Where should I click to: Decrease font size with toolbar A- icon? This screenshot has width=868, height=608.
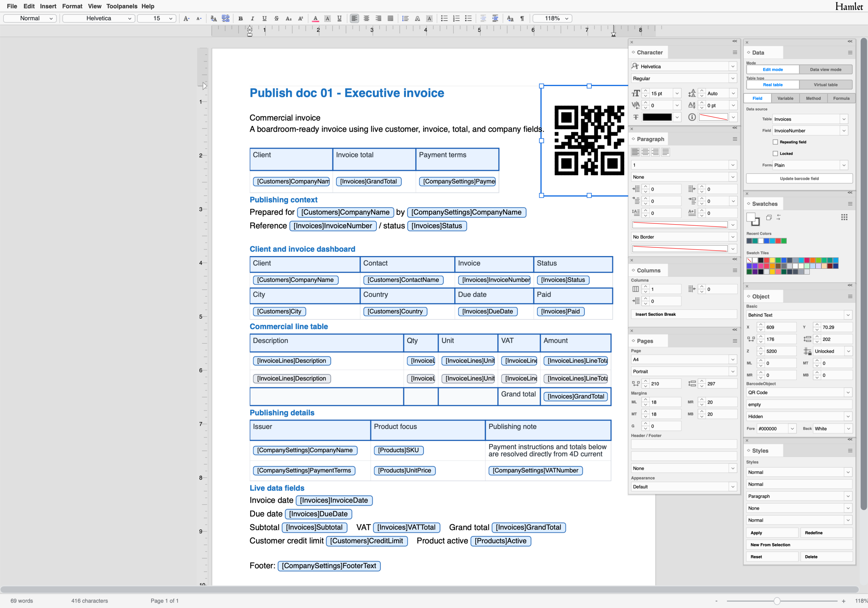(x=199, y=18)
